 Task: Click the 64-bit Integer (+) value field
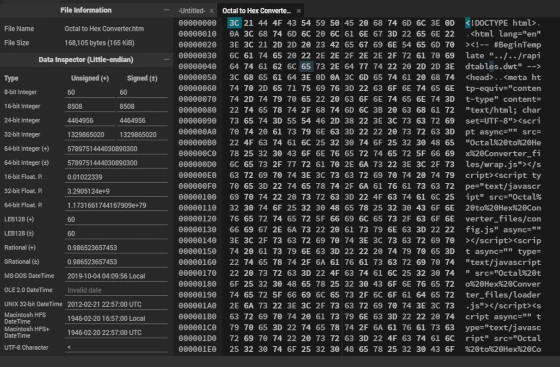116,149
